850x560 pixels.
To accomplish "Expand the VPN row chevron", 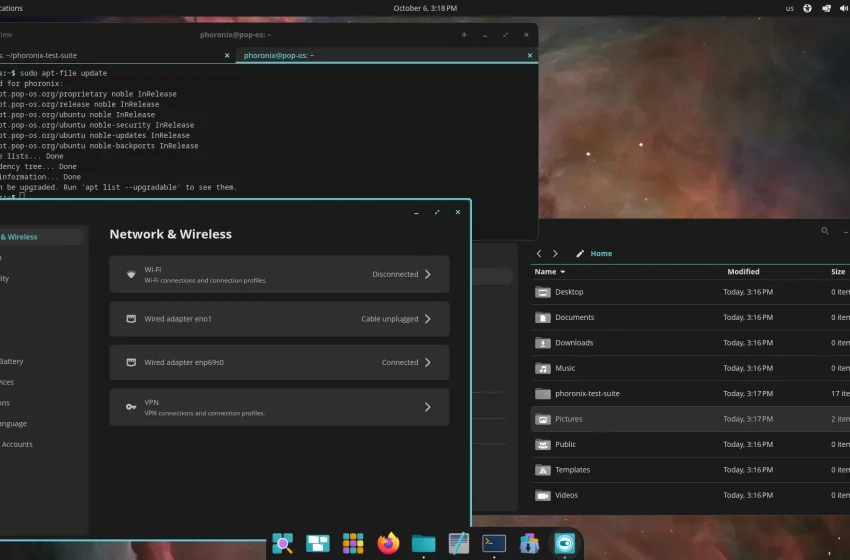I will point(428,407).
